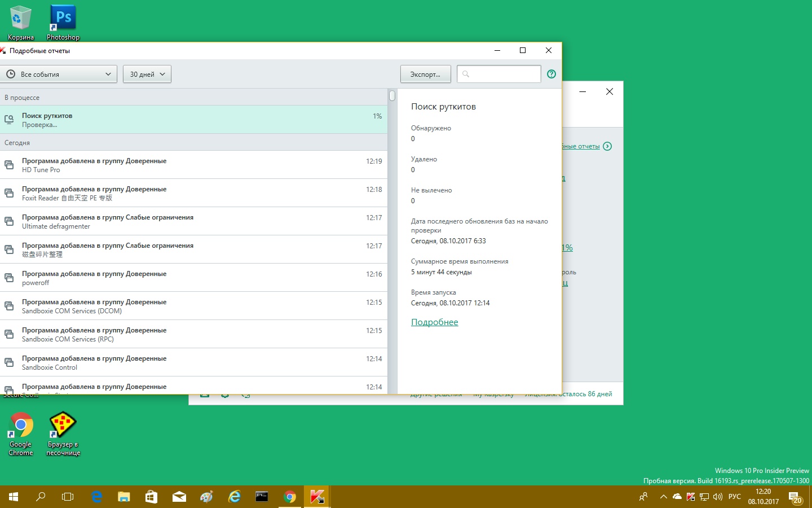Open File Explorer from the taskbar
The height and width of the screenshot is (508, 812).
pyautogui.click(x=124, y=497)
